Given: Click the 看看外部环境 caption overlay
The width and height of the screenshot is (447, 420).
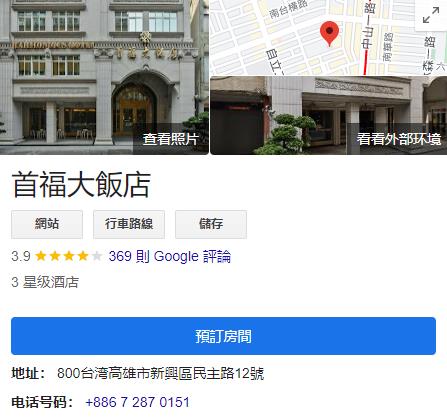Looking at the screenshot, I should pyautogui.click(x=399, y=139).
